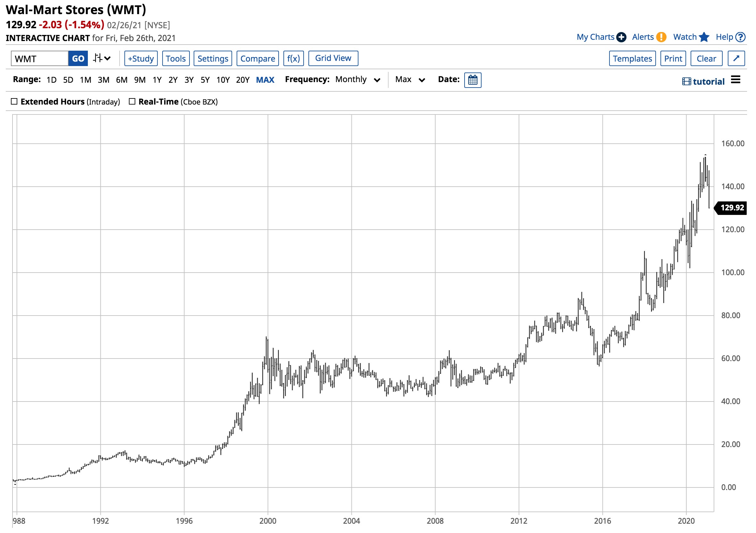Click the 100.00 price axis label
756x533 pixels.
733,272
